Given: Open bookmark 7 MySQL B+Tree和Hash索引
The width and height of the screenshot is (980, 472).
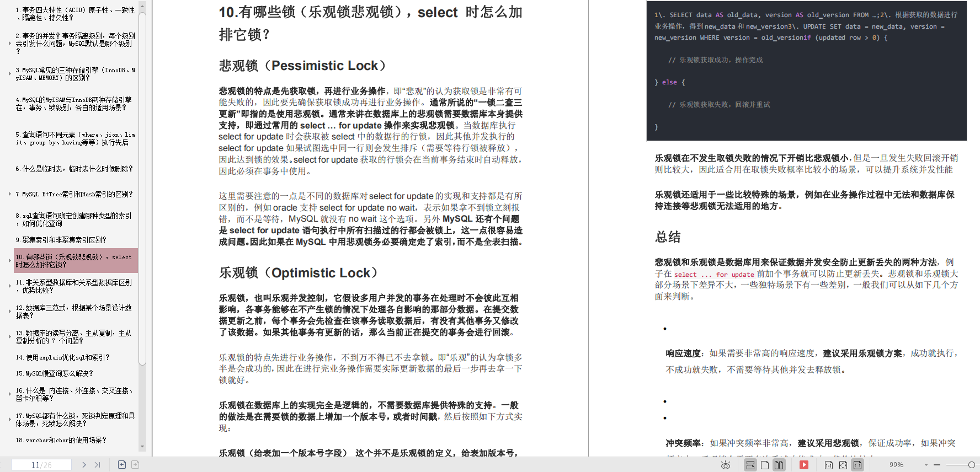Looking at the screenshot, I should click(x=74, y=194).
